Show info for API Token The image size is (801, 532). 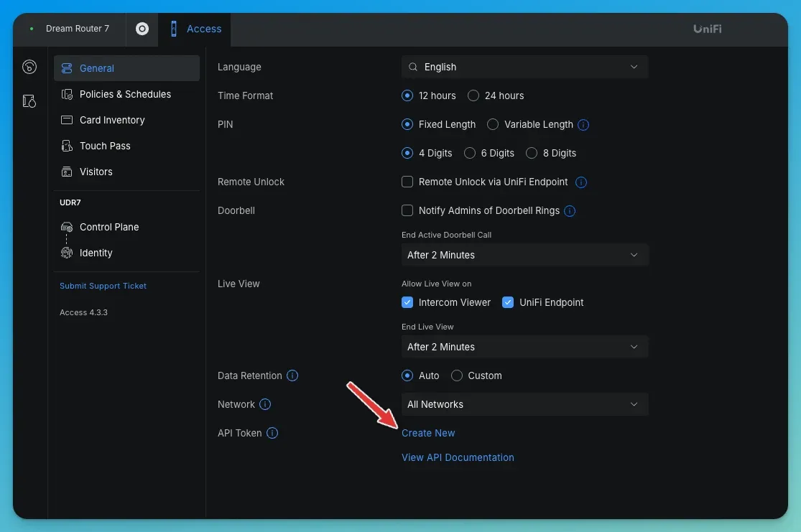[272, 433]
